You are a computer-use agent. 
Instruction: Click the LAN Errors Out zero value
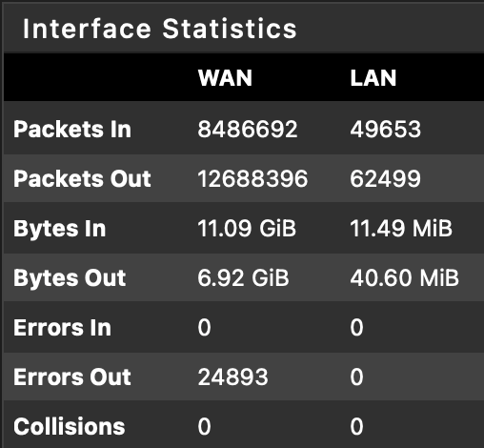click(356, 377)
